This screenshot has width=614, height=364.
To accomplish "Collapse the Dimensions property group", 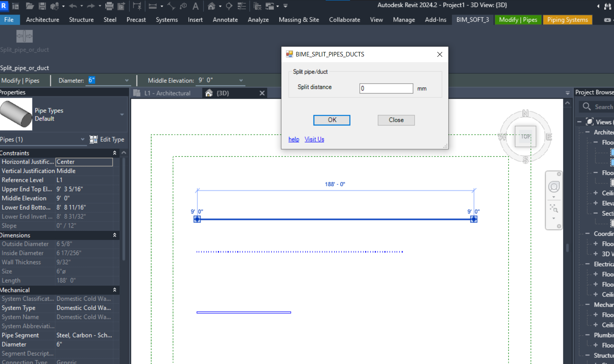I will coord(115,235).
